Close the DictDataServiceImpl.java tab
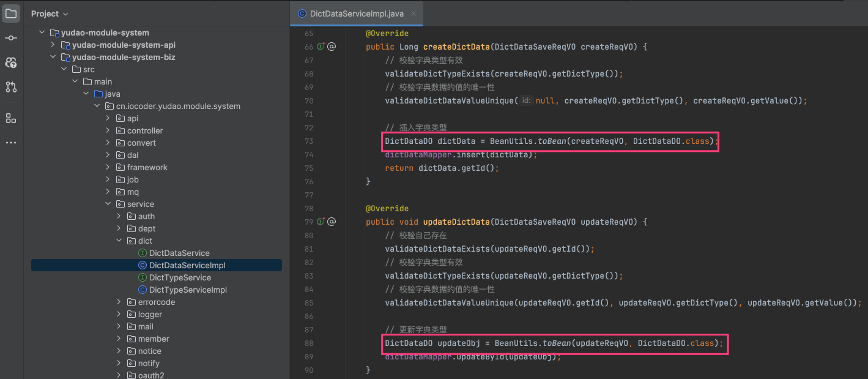 coord(414,13)
